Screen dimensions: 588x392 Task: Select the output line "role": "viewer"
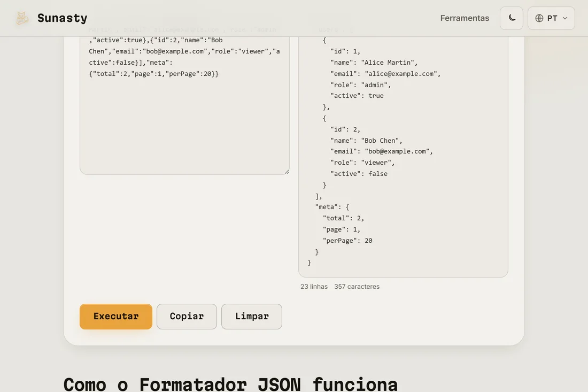[x=362, y=163]
